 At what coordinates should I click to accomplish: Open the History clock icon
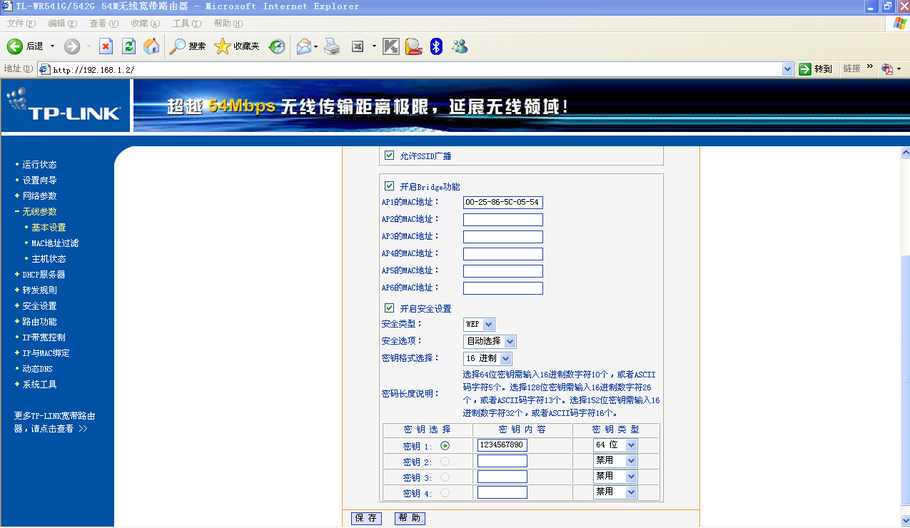277,46
